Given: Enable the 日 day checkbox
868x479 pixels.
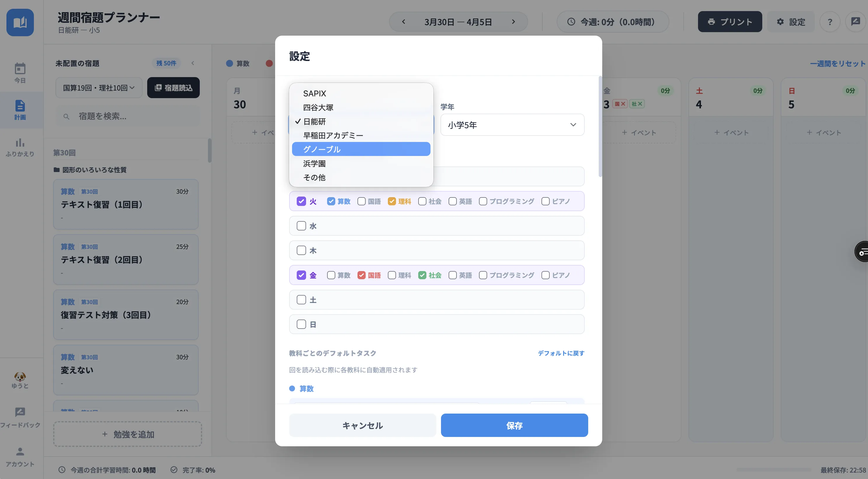Looking at the screenshot, I should (301, 324).
